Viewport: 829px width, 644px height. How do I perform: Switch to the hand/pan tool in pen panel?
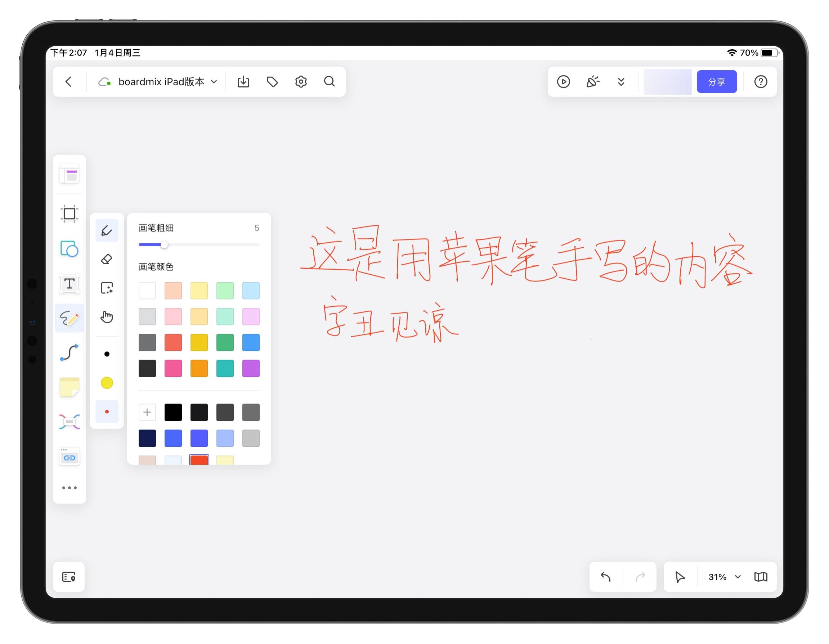(107, 316)
